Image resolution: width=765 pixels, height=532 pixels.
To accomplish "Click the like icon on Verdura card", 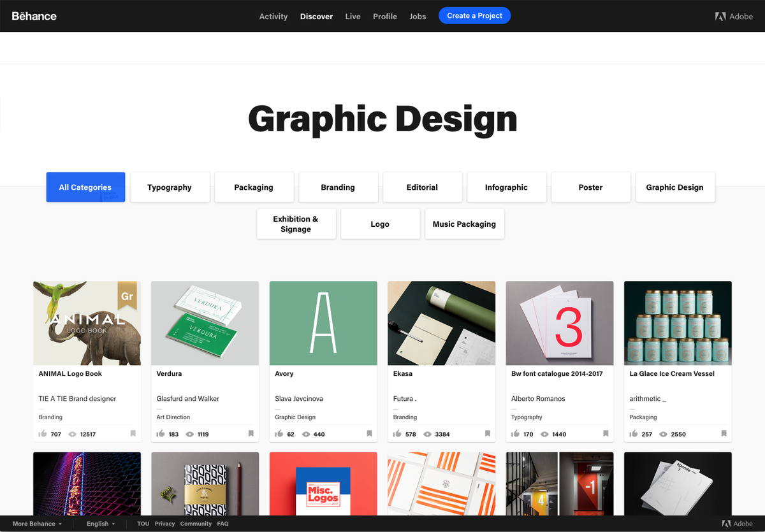I will (x=161, y=434).
